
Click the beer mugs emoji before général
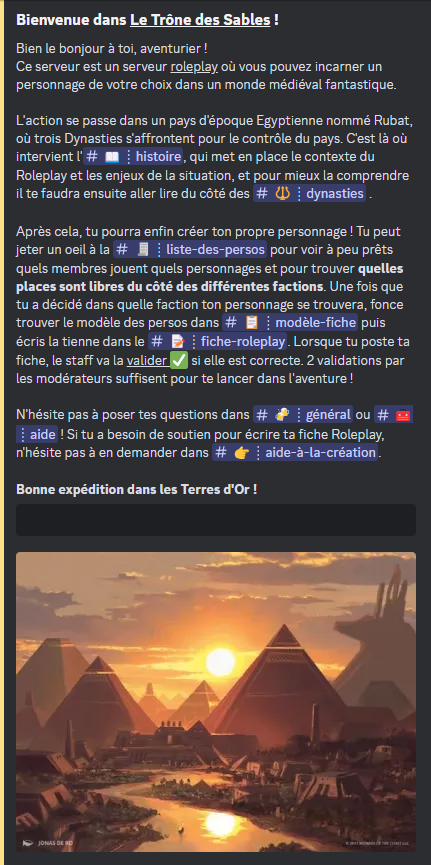click(282, 414)
